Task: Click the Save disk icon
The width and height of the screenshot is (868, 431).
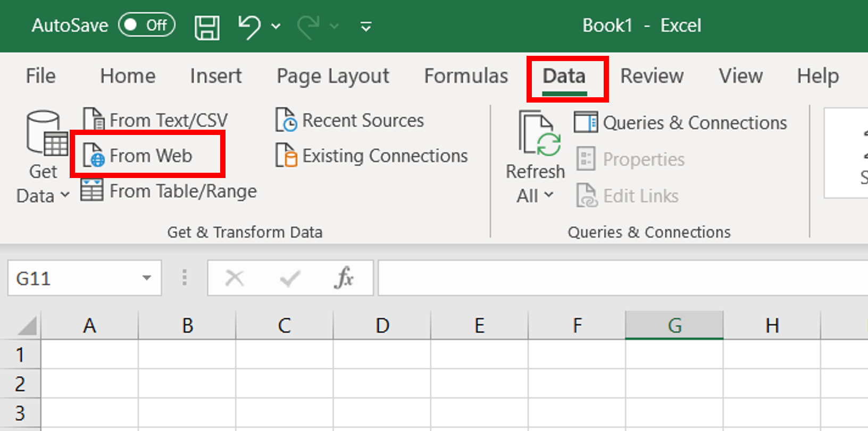Action: (207, 27)
